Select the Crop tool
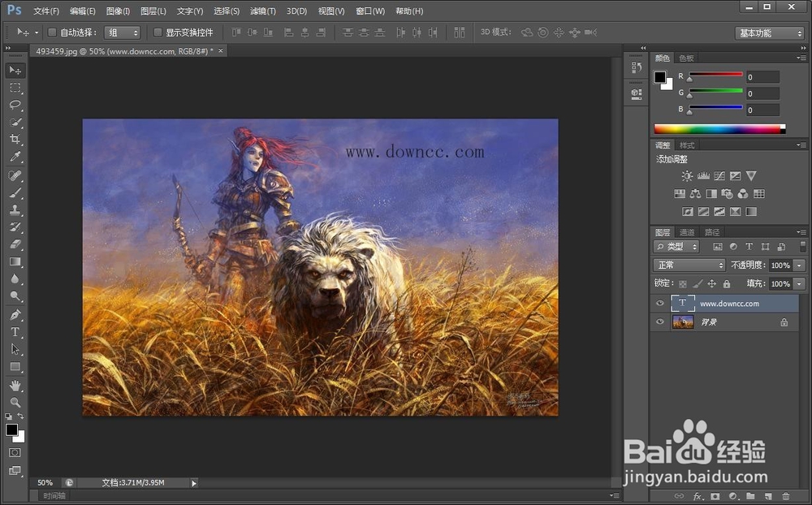This screenshot has width=812, height=505. point(15,140)
